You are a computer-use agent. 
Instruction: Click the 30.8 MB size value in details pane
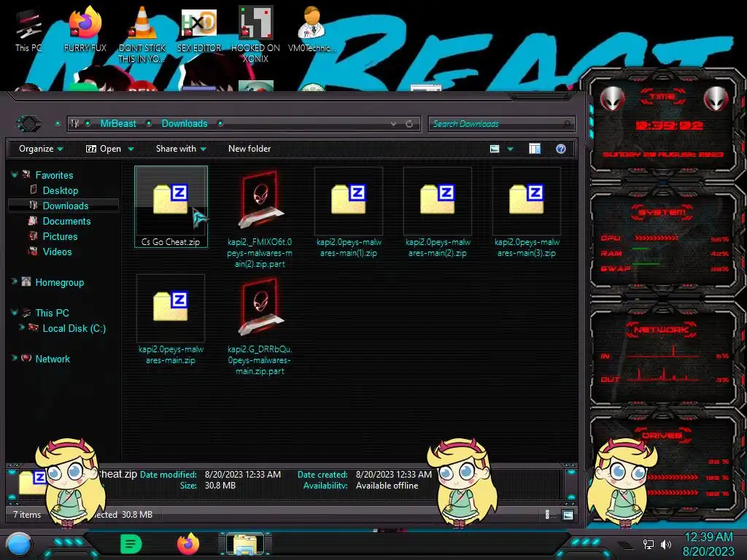click(x=220, y=486)
